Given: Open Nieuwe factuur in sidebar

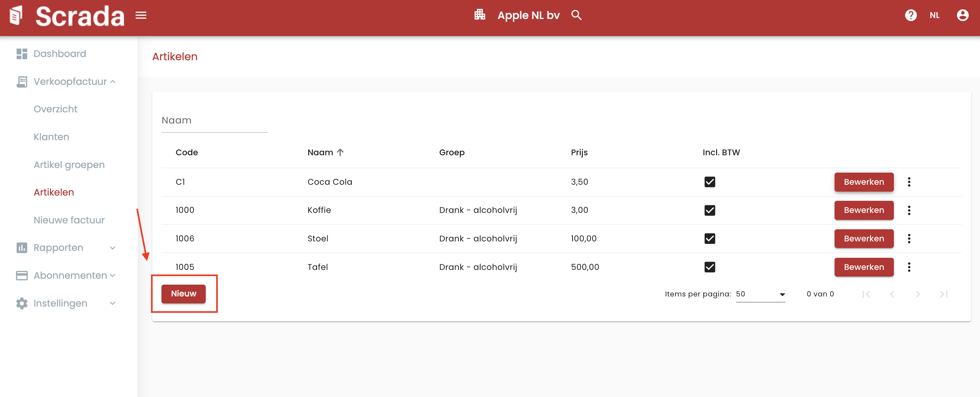Looking at the screenshot, I should 69,220.
